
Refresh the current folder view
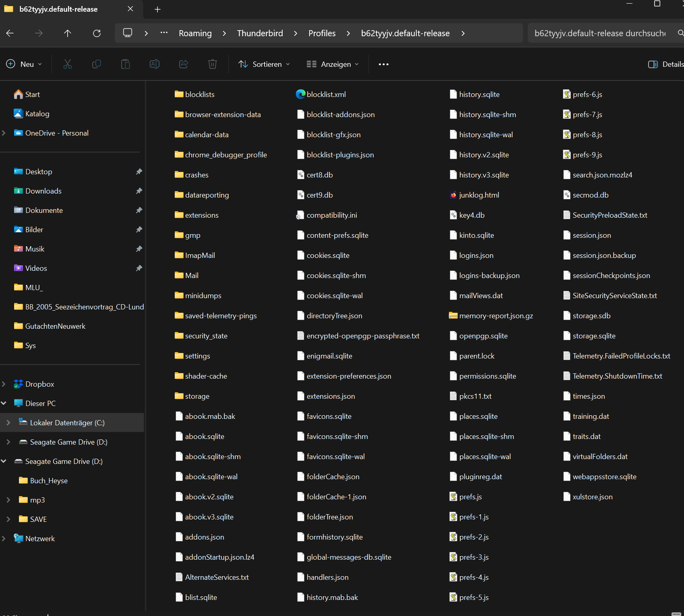(97, 33)
